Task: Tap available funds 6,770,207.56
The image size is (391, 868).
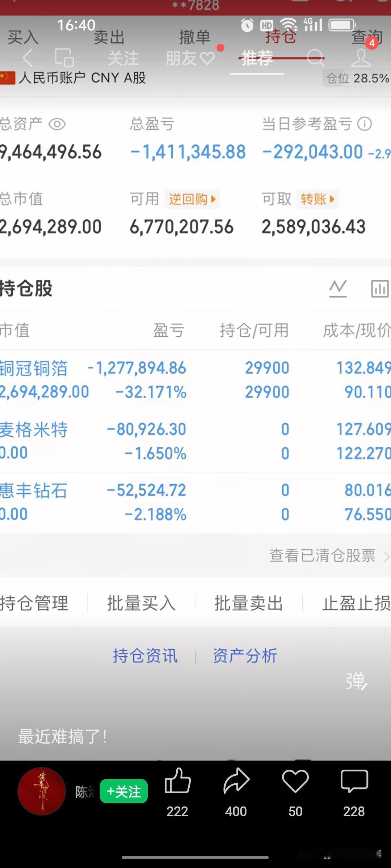Action: point(181,227)
